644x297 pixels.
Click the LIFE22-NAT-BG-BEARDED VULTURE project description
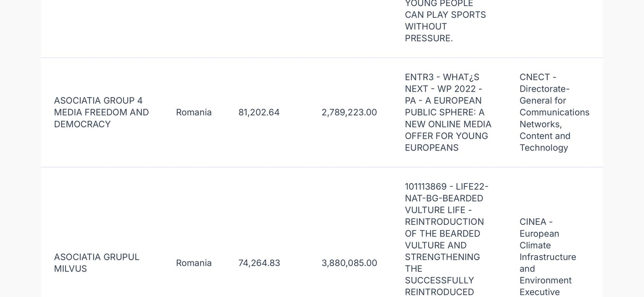pos(446,239)
